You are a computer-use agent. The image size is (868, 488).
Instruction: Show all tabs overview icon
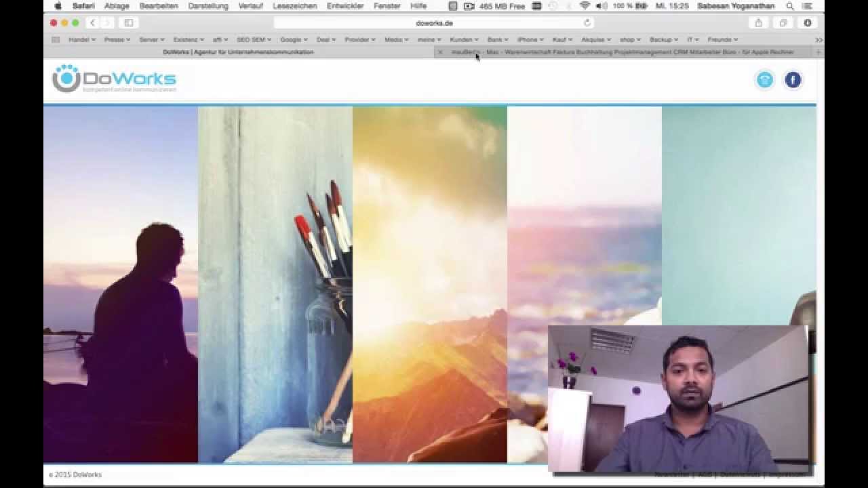point(783,22)
